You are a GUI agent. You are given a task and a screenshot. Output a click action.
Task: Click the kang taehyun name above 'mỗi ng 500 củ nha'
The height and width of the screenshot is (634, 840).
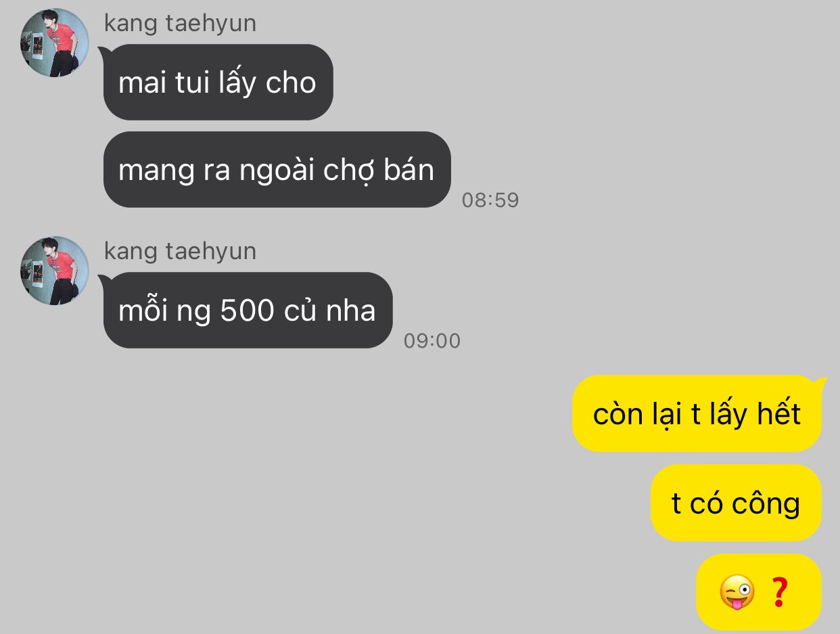pos(180,251)
